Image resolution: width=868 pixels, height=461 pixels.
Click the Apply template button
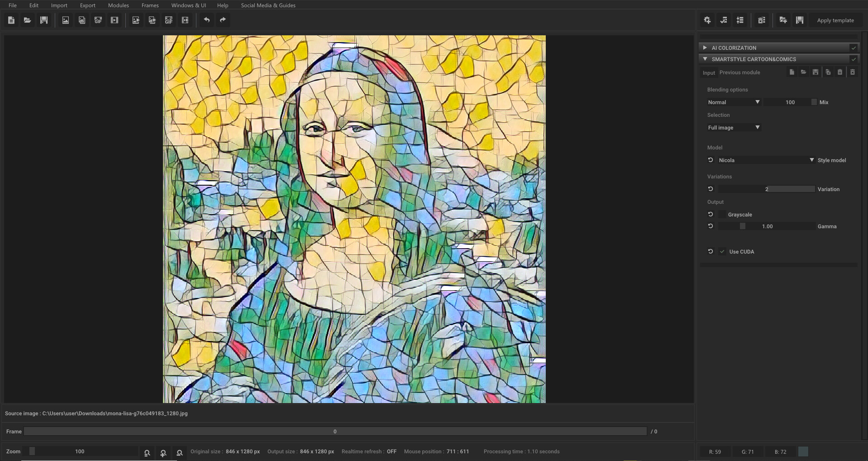tap(835, 20)
